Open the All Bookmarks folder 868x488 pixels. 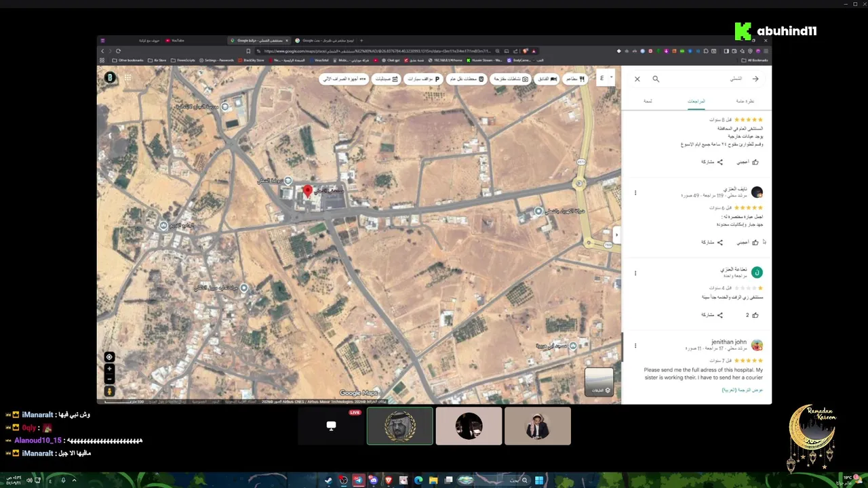coord(755,60)
